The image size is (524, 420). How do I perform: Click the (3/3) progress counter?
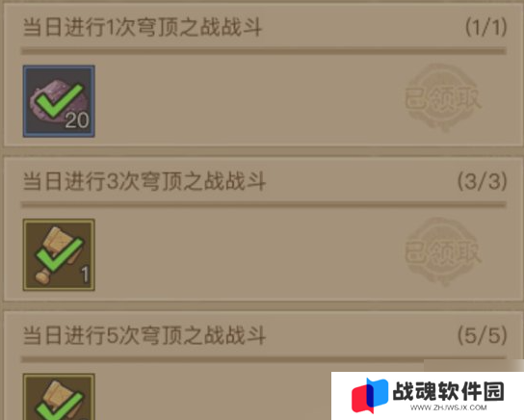[483, 181]
